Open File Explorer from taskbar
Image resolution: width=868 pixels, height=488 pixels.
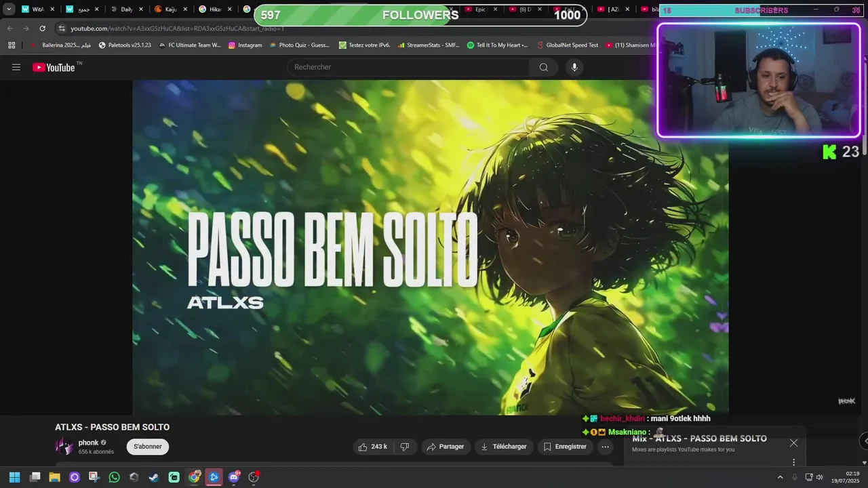click(55, 477)
